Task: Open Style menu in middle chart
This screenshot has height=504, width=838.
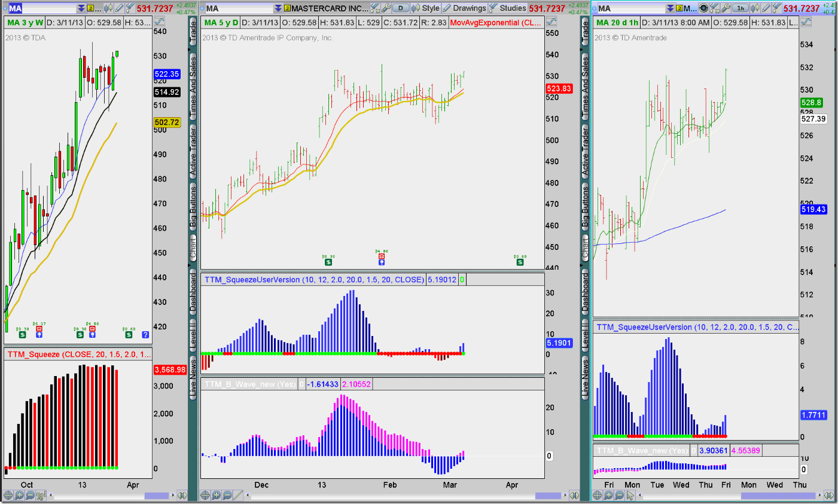Action: tap(426, 8)
